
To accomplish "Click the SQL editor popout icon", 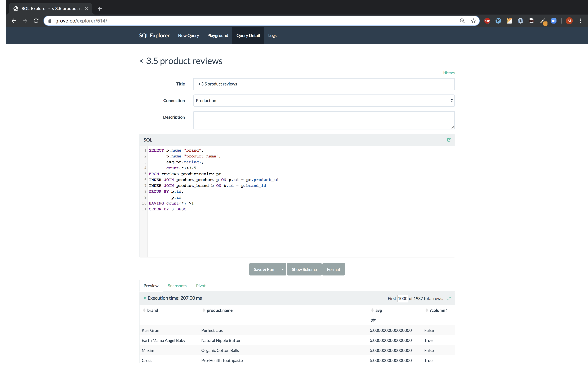I will point(449,140).
